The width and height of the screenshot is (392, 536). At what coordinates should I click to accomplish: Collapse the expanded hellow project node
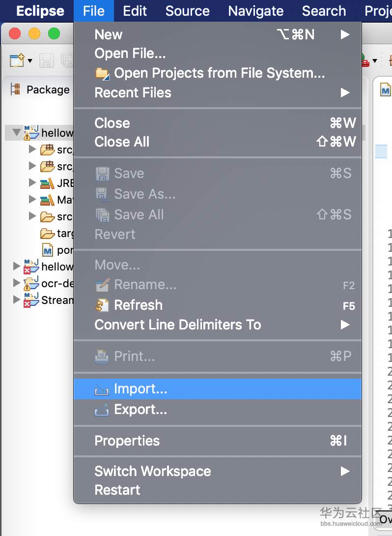point(17,133)
